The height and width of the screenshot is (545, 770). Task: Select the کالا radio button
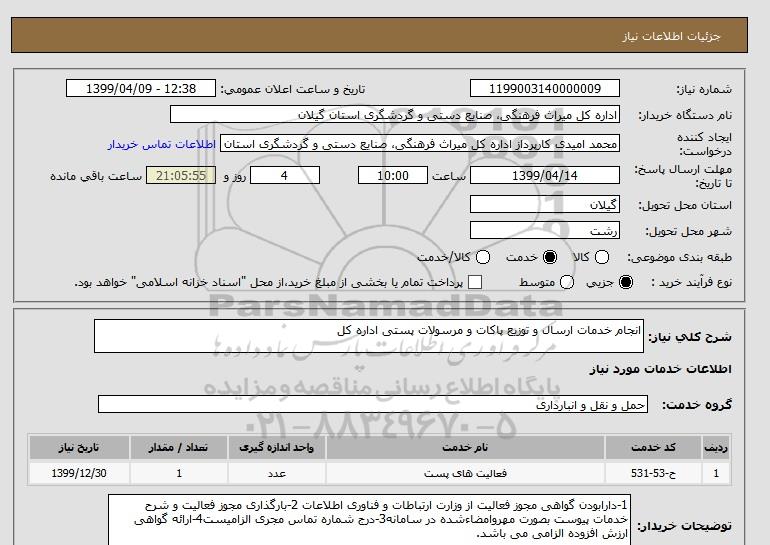click(602, 257)
